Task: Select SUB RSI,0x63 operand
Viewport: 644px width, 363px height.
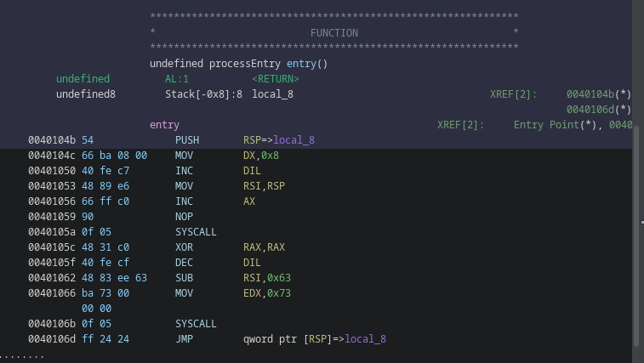Action: (266, 278)
